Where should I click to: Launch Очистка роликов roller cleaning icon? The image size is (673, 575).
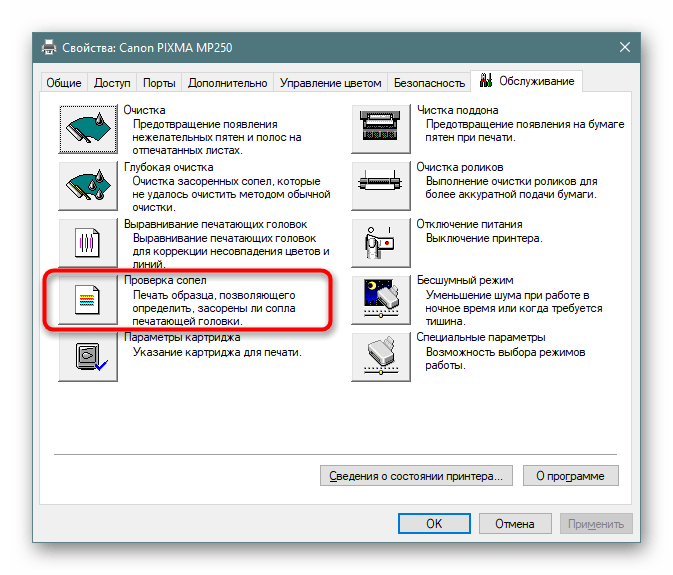[381, 185]
